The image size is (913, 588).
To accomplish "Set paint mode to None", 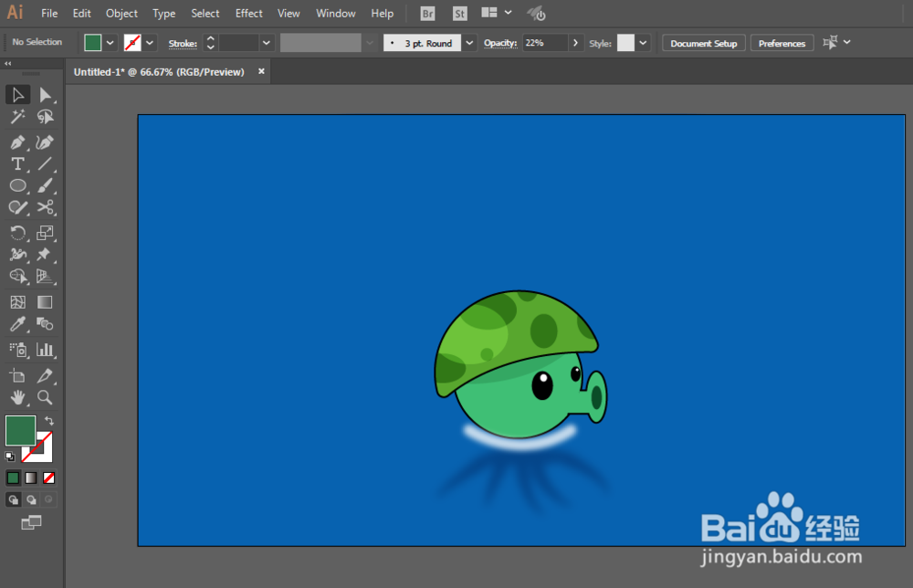I will coord(49,478).
